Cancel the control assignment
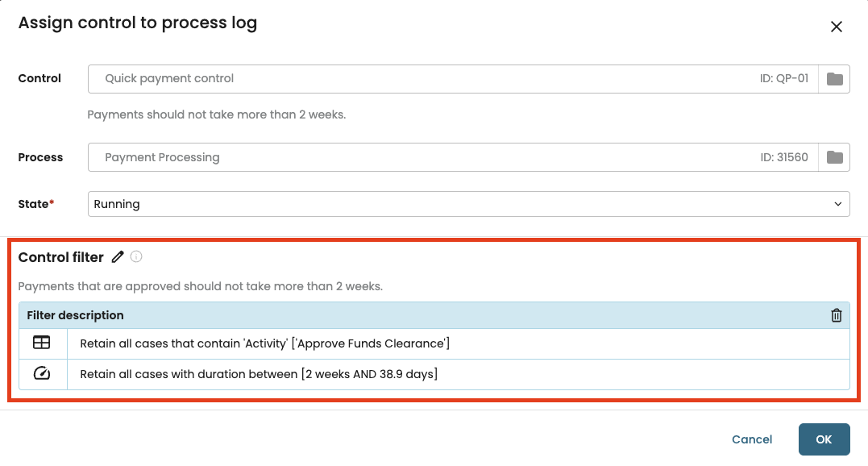This screenshot has width=868, height=466. coord(751,439)
